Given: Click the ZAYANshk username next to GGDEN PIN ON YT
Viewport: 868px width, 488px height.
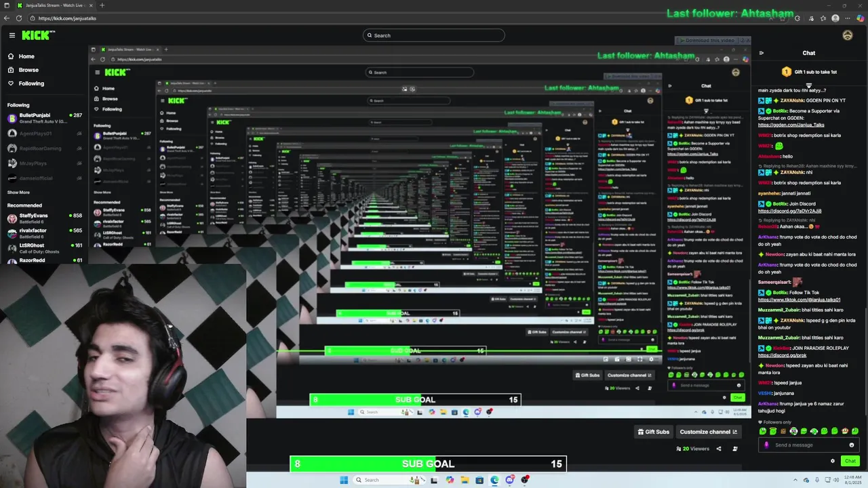Looking at the screenshot, I should [792, 100].
